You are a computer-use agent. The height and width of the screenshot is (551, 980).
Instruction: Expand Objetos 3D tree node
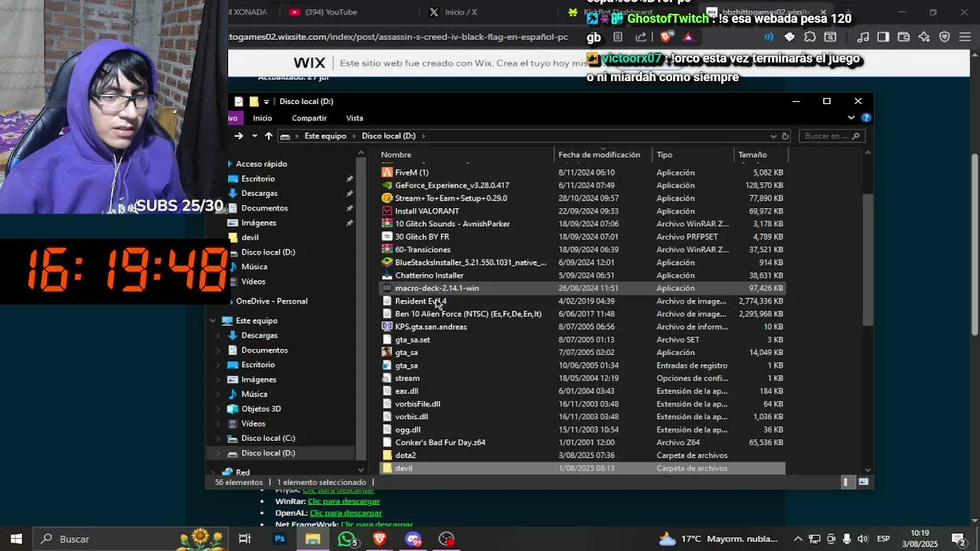(218, 409)
